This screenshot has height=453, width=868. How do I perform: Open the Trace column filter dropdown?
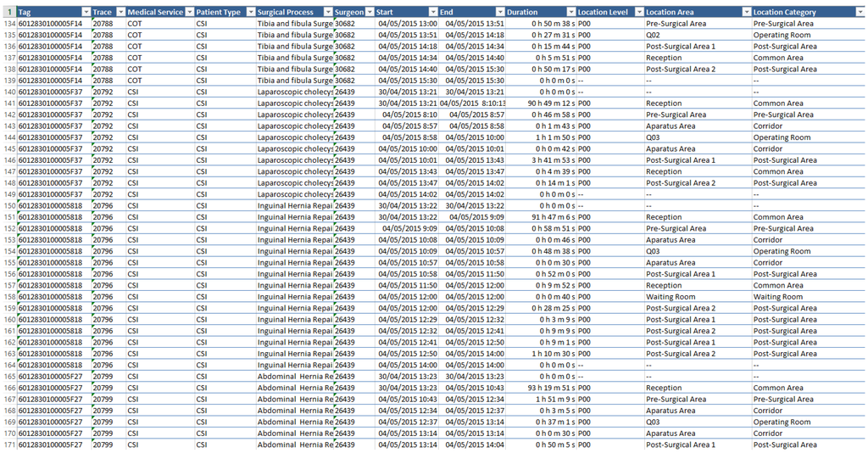click(120, 12)
